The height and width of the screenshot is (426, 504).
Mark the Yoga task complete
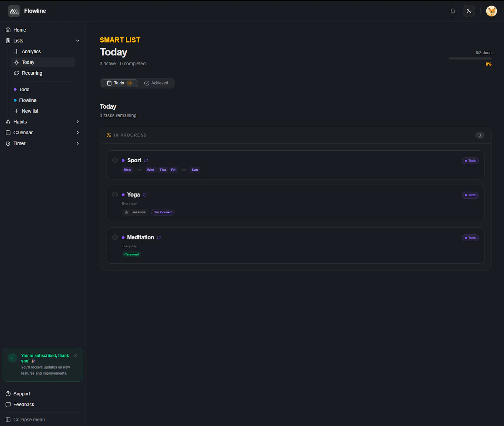[x=115, y=194]
